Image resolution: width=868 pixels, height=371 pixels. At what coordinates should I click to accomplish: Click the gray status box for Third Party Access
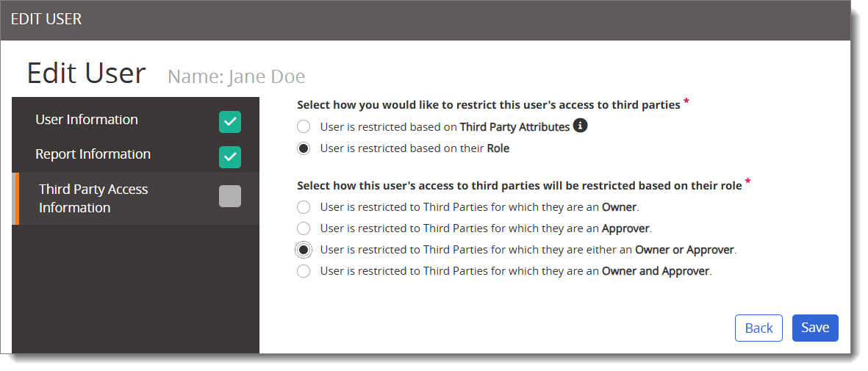click(230, 196)
